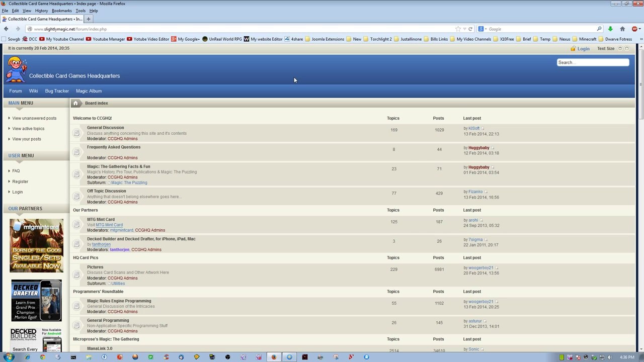Click the Login link at top right
The image size is (644, 362).
coord(583,49)
